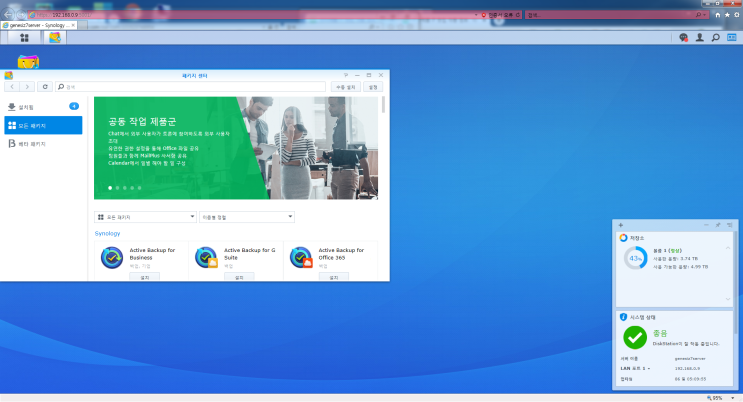Select the Package Center taskbar icon
Image resolution: width=743 pixels, height=402 pixels.
tap(55, 37)
